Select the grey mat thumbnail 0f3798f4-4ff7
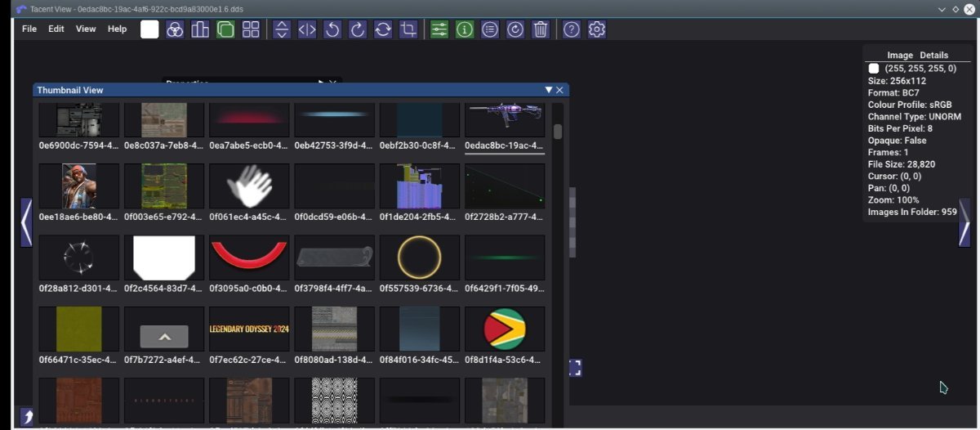980x430 pixels. click(x=335, y=258)
